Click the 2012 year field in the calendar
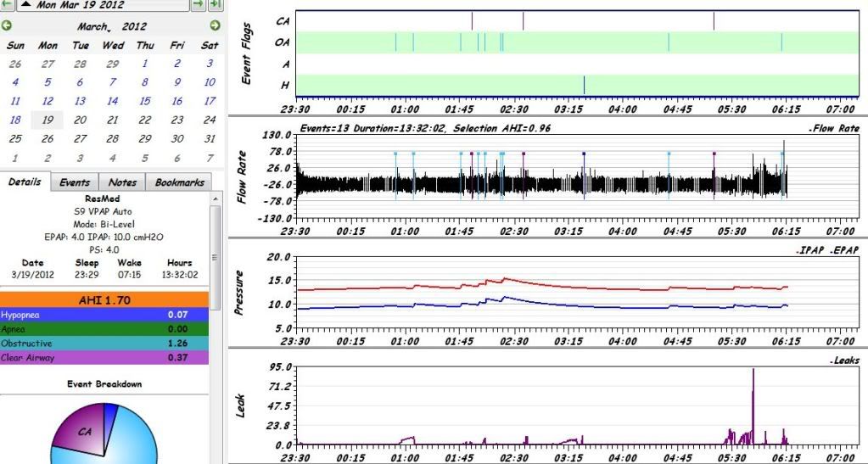Viewport: 868px width, 464px height. (x=134, y=26)
